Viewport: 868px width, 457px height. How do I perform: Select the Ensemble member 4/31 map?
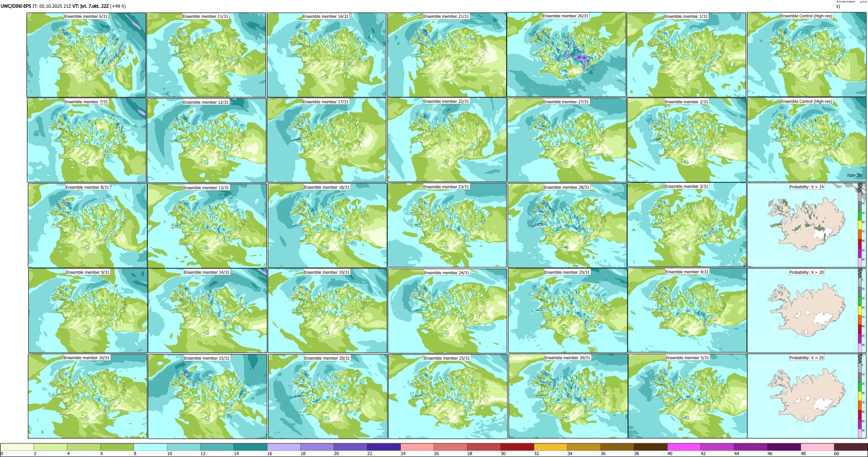click(688, 310)
